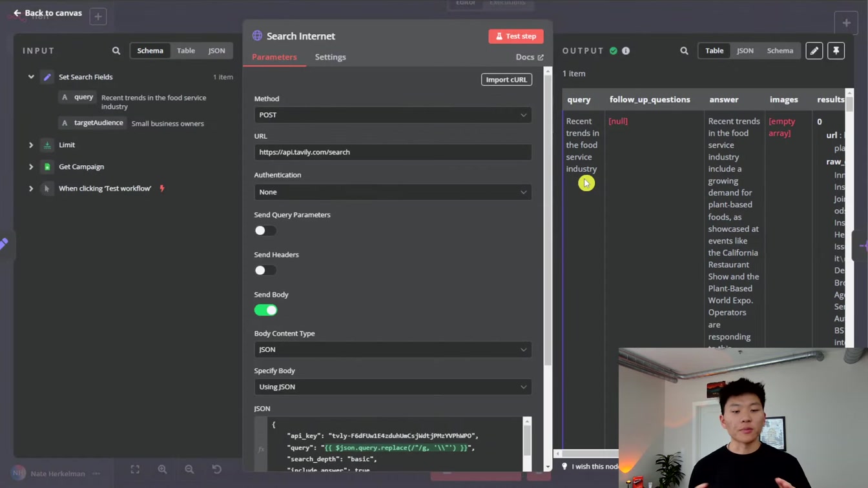
Task: Click the URL input field
Action: (393, 152)
